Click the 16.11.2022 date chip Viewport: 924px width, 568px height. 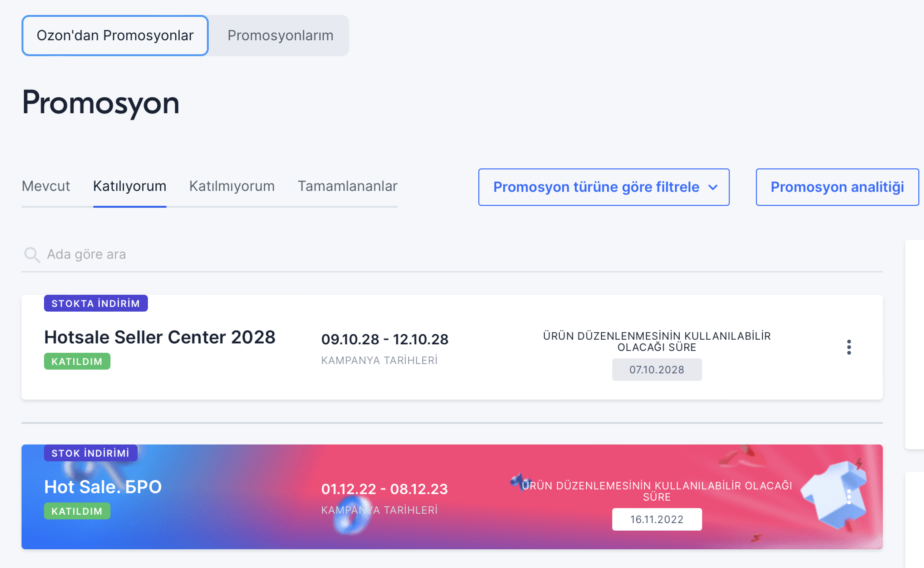tap(657, 520)
